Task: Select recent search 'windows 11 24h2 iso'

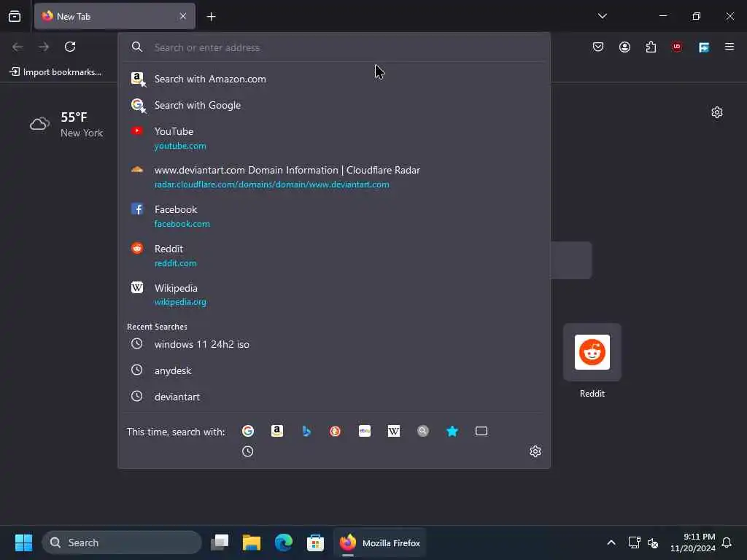Action: pos(334,344)
